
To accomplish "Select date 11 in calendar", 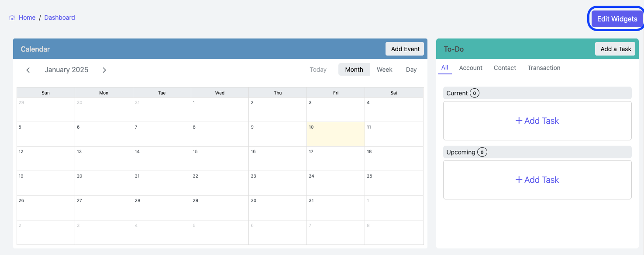I will tap(394, 134).
